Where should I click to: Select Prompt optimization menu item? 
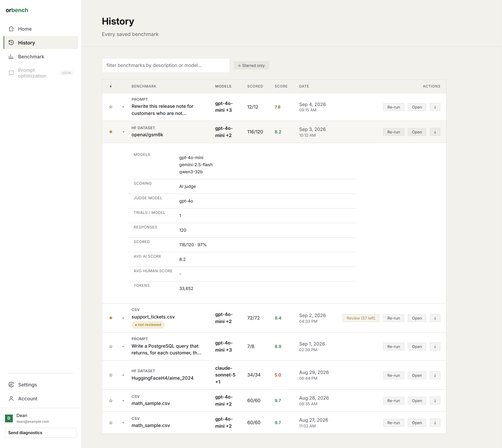click(x=41, y=73)
